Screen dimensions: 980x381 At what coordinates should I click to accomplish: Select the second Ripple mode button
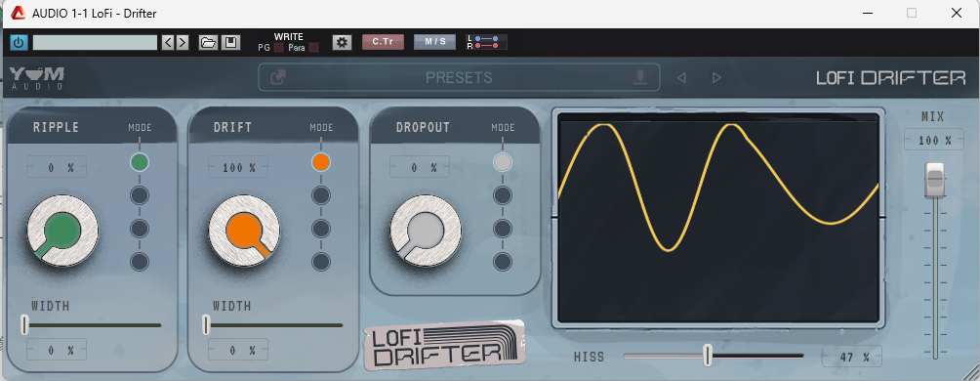pyautogui.click(x=140, y=195)
